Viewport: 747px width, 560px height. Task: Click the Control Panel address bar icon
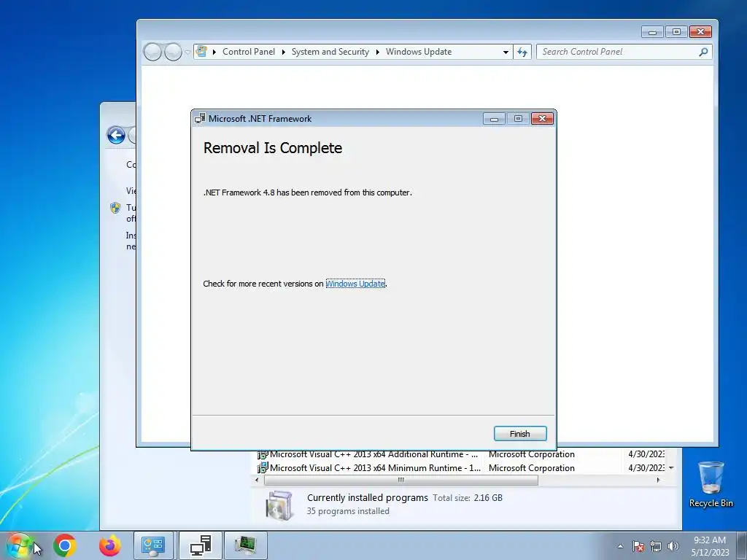tap(201, 52)
